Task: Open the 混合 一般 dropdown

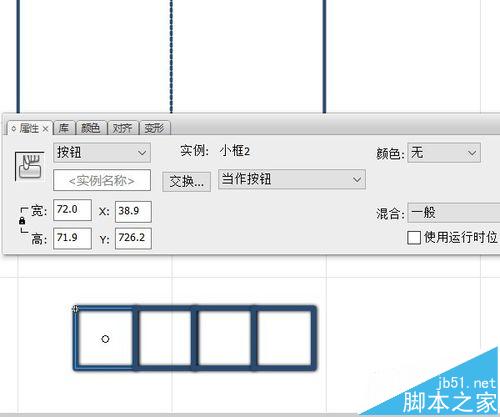Action: click(454, 213)
